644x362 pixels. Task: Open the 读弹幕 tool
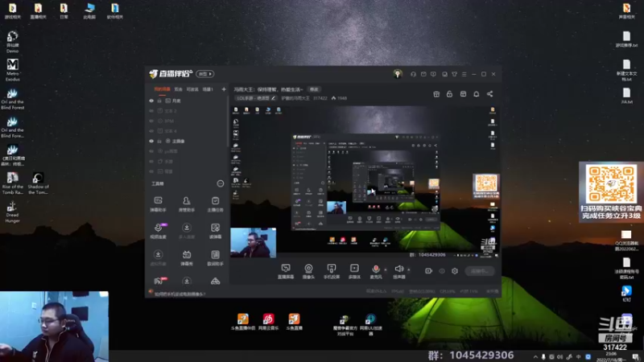tap(215, 231)
